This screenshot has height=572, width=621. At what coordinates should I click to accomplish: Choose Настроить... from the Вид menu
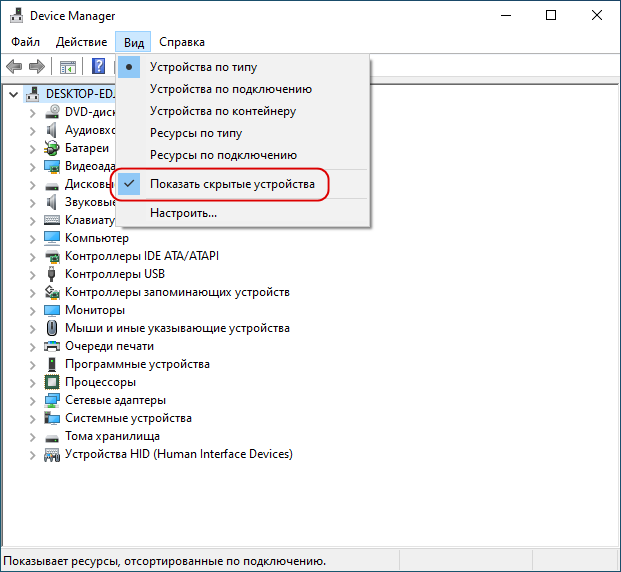[x=244, y=213]
